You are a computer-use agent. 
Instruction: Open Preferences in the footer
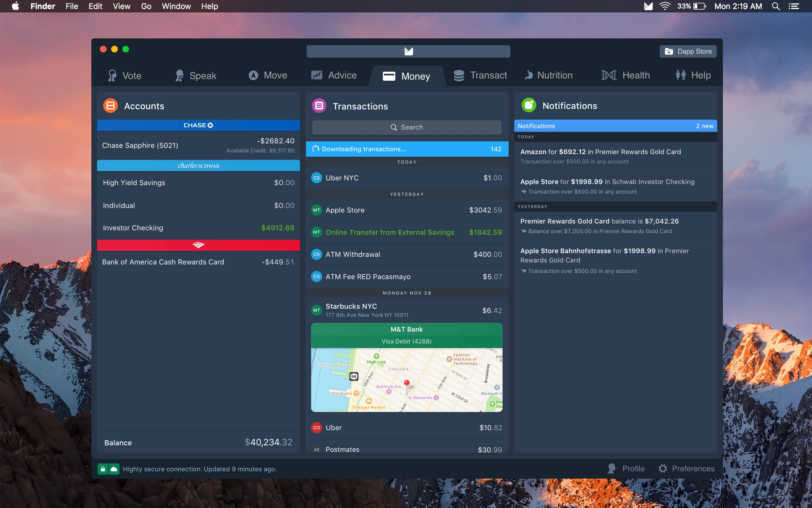coord(686,469)
